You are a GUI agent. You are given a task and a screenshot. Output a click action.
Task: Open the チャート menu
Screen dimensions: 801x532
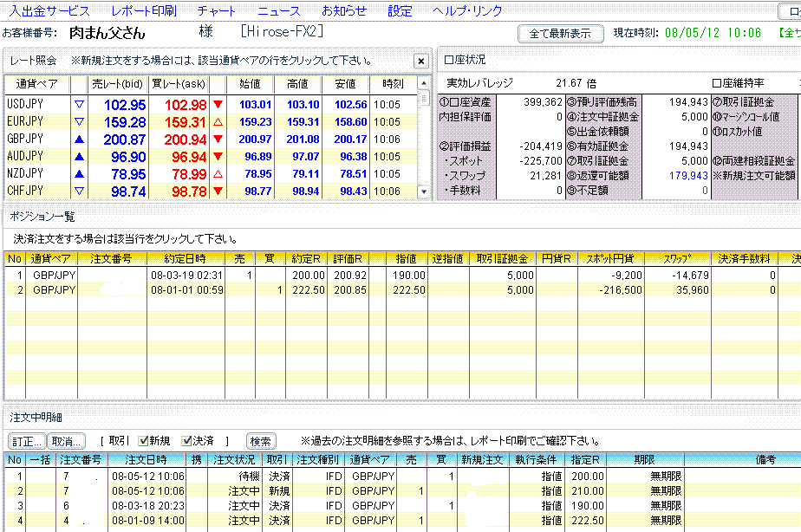[x=216, y=11]
